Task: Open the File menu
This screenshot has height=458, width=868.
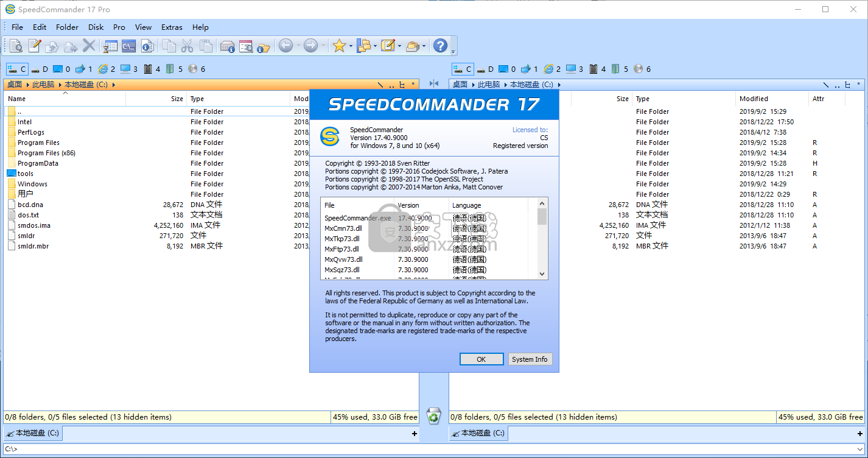Action: [x=17, y=27]
